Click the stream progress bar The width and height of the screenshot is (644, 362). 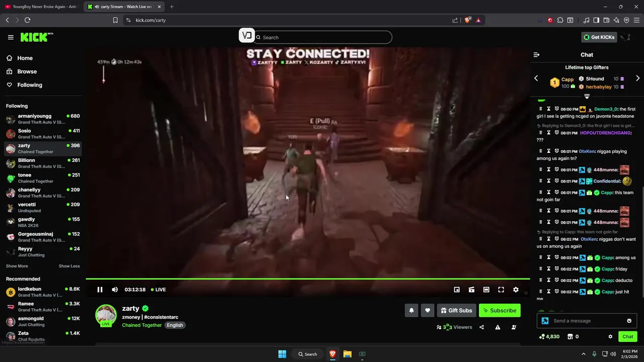point(307,279)
